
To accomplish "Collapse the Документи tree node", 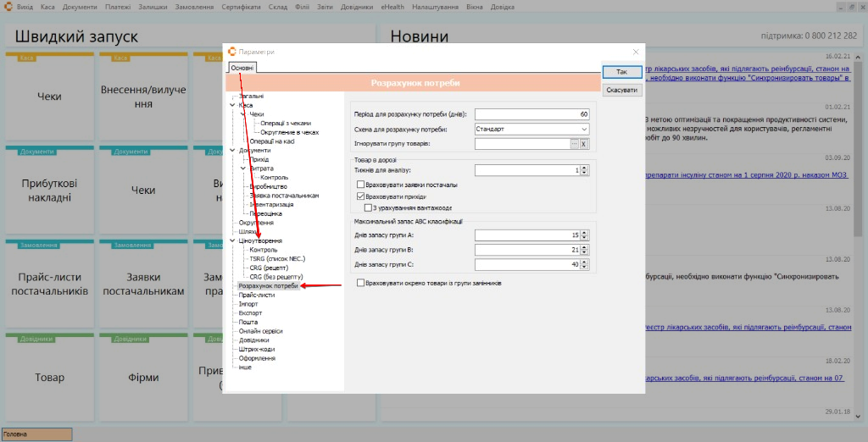I will pos(232,150).
